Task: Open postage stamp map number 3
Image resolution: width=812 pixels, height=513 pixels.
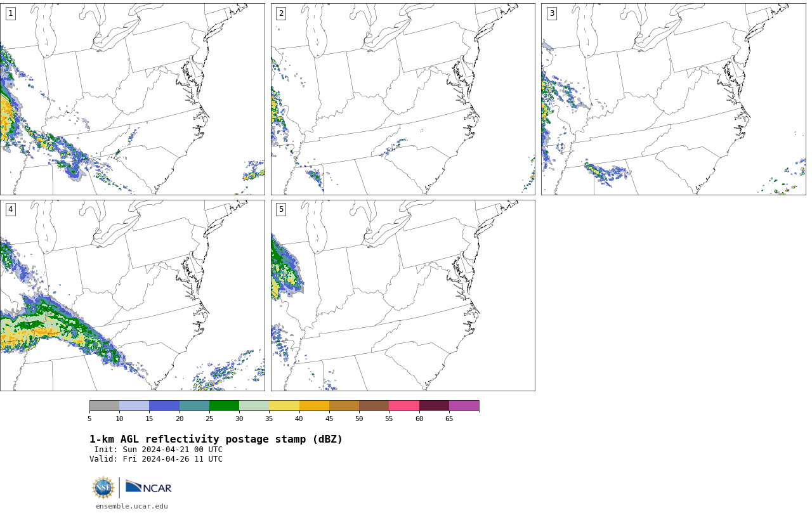Action: click(x=673, y=99)
